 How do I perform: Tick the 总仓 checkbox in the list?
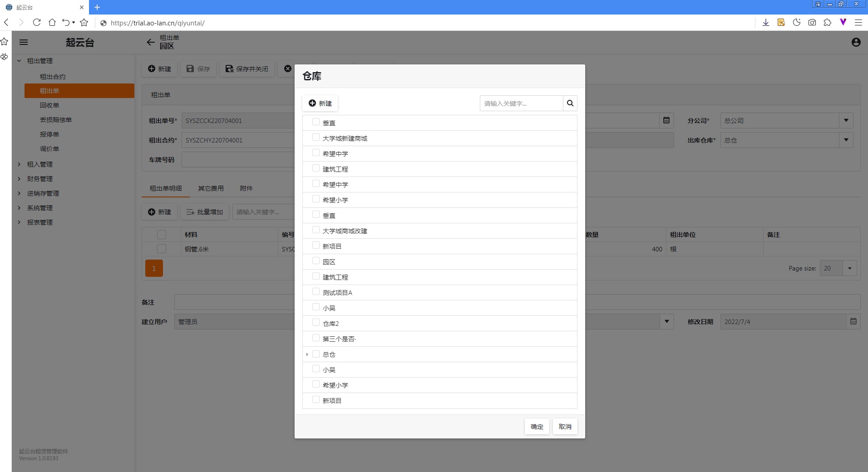(316, 354)
